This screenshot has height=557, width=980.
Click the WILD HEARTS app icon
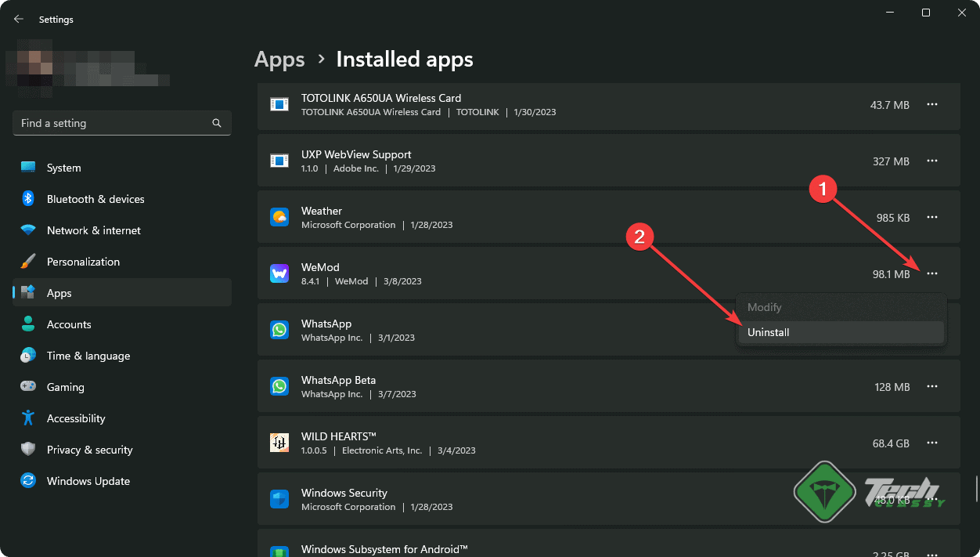[279, 443]
